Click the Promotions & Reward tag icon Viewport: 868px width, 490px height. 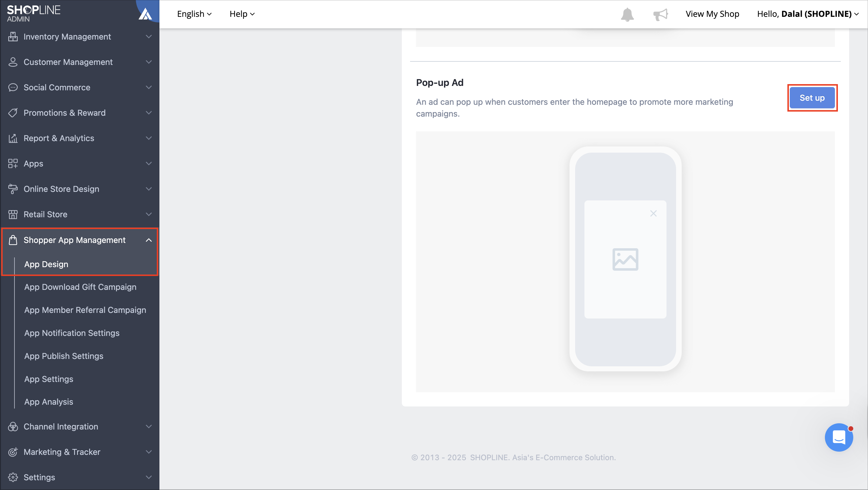point(13,113)
